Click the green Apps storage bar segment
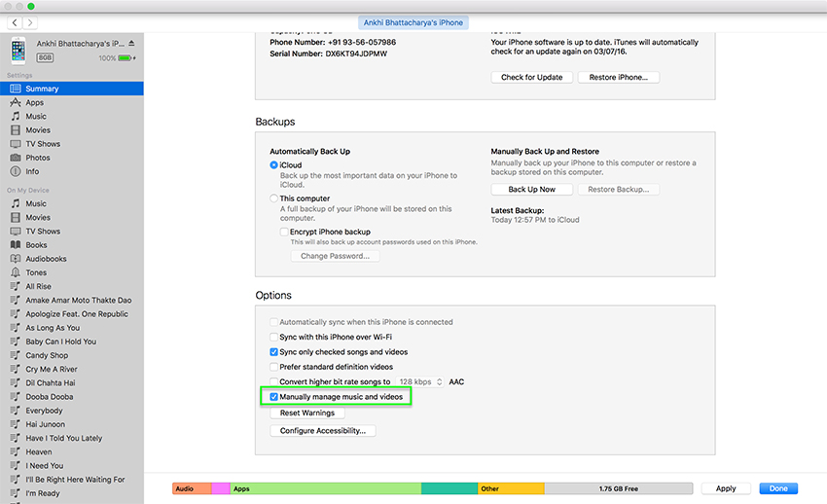This screenshot has height=504, width=827. [325, 488]
